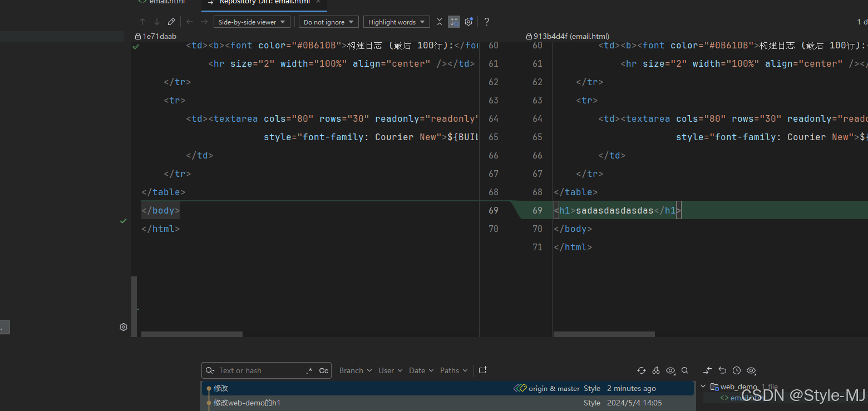
Task: Click the commit time 2 minutes ago
Action: pos(632,389)
